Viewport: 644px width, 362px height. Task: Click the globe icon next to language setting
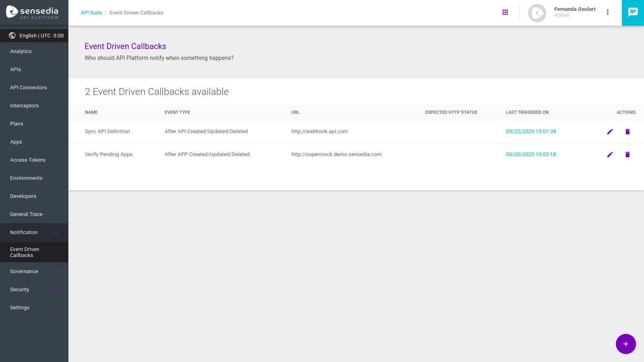click(x=11, y=35)
